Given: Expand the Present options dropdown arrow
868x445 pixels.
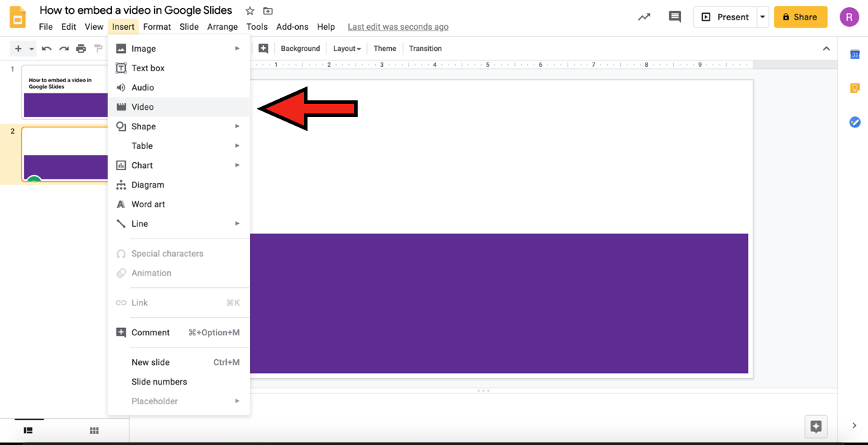Looking at the screenshot, I should [x=762, y=17].
